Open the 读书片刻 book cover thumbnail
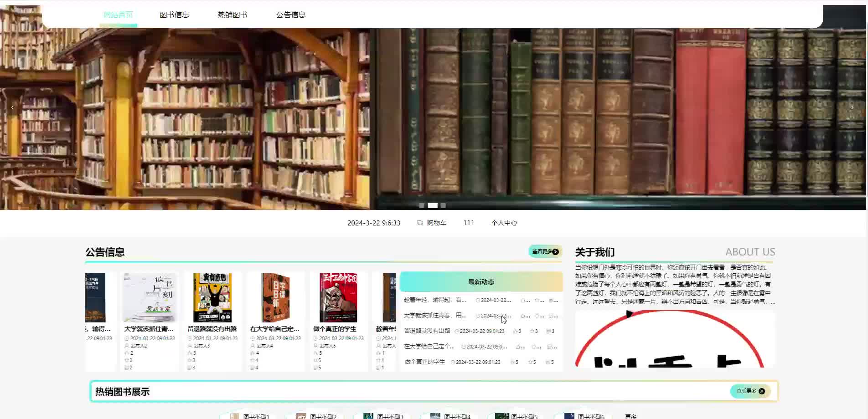 [x=150, y=298]
